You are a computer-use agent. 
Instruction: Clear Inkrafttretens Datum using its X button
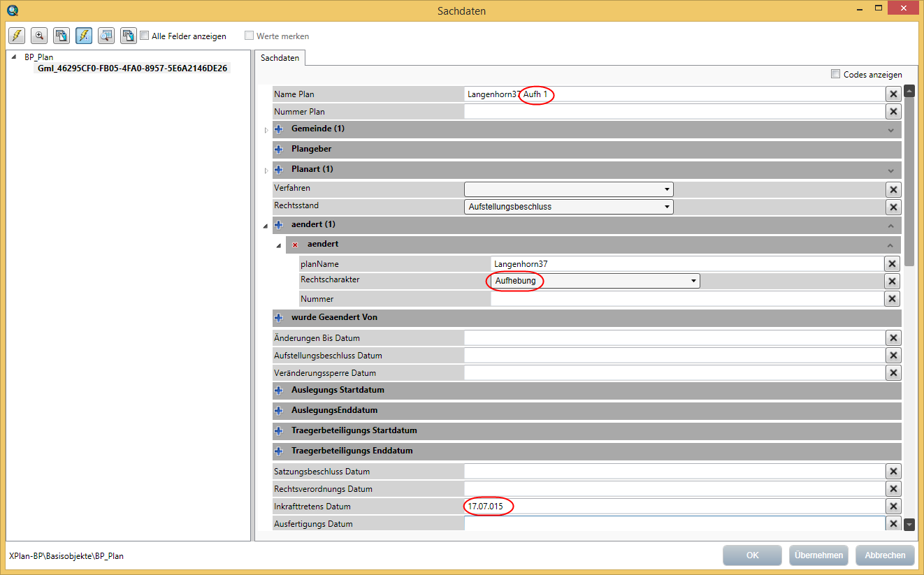click(x=893, y=507)
